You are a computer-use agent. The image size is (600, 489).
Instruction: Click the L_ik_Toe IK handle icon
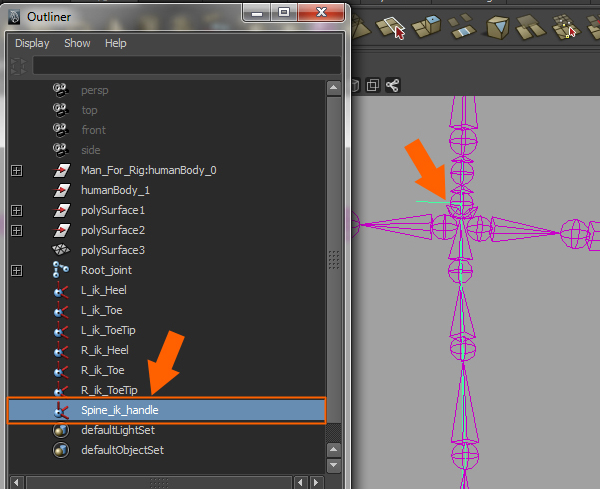[x=61, y=310]
